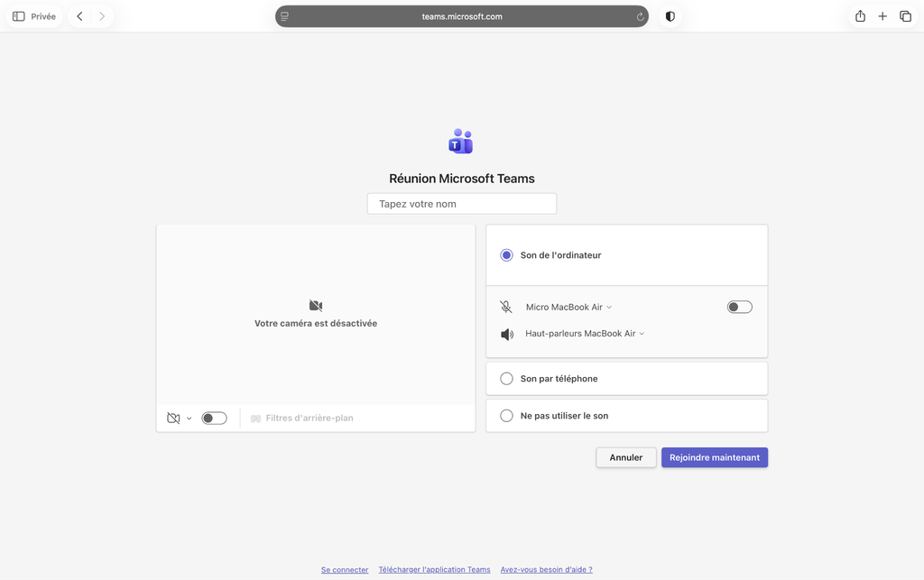
Task: Turn on the camera toggle switch
Action: tap(214, 418)
